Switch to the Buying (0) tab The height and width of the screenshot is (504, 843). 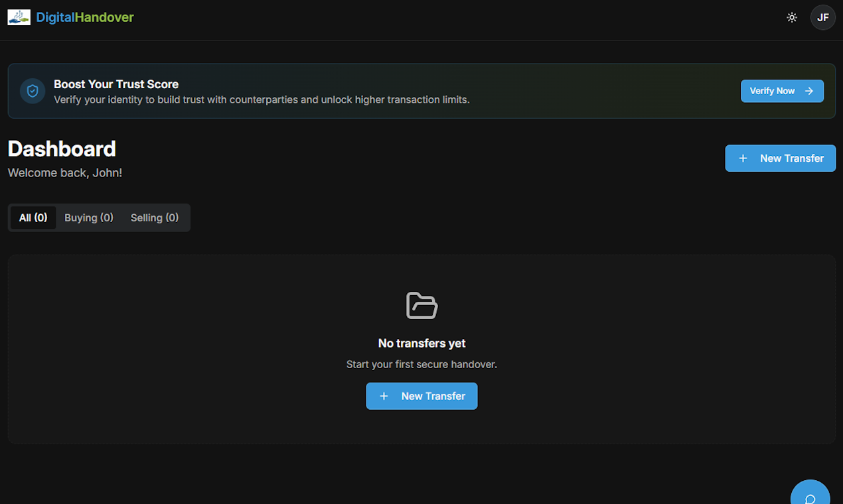(x=88, y=218)
